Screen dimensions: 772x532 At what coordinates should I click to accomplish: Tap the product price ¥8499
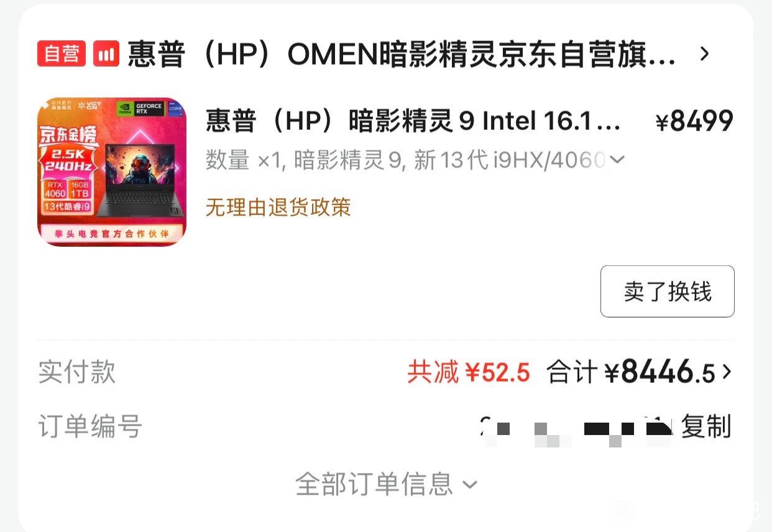pos(695,121)
